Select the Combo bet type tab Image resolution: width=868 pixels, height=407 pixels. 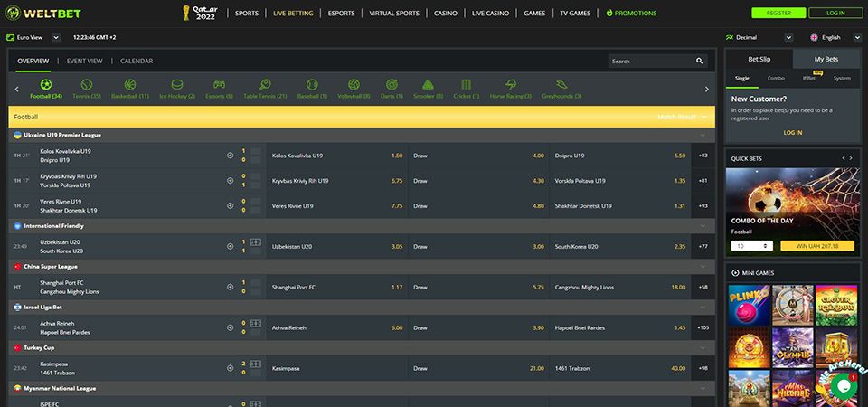coord(776,78)
